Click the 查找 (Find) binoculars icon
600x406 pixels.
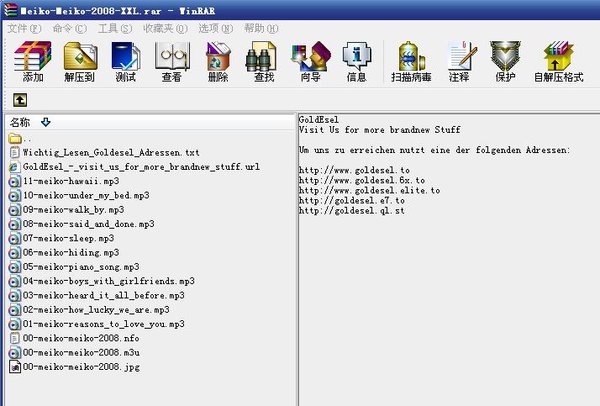[x=261, y=56]
